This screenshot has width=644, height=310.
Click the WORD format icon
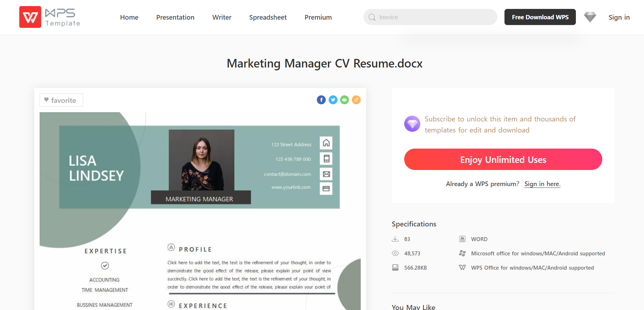point(462,239)
